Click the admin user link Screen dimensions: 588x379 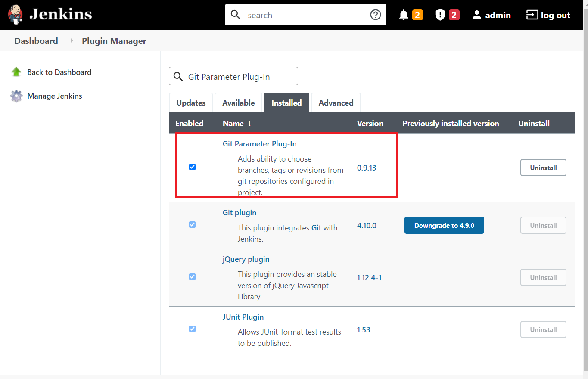(498, 15)
